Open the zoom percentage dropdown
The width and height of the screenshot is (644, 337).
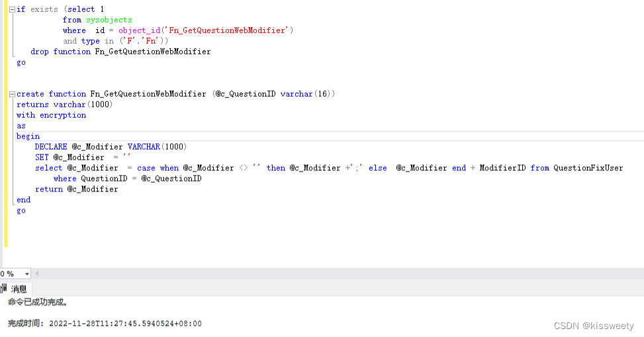click(x=27, y=273)
